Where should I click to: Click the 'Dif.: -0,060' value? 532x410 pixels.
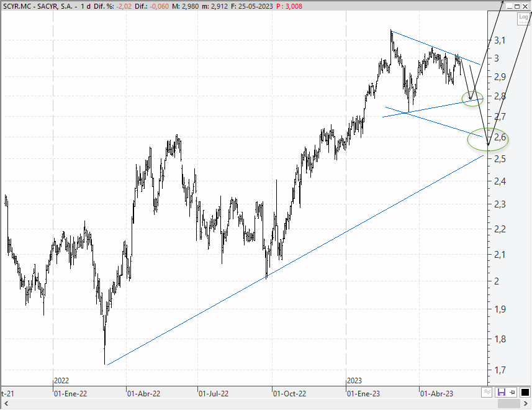[x=151, y=6]
